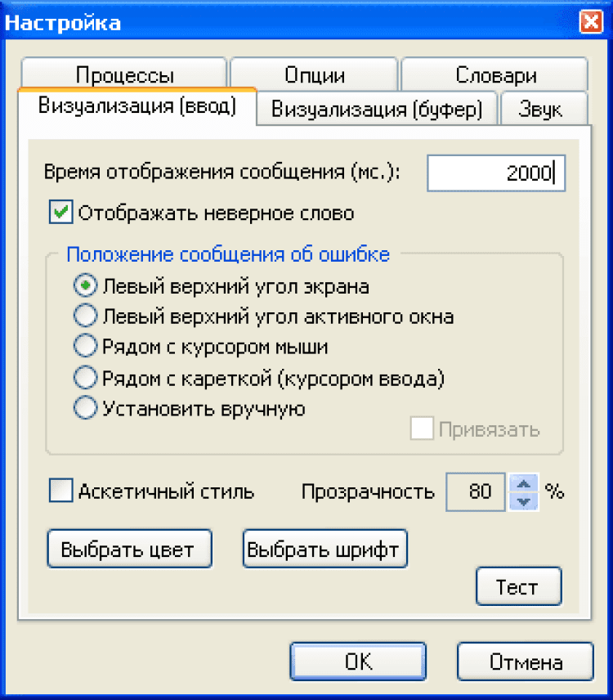Click the message display time input field
613x700 pixels.
tap(495, 173)
